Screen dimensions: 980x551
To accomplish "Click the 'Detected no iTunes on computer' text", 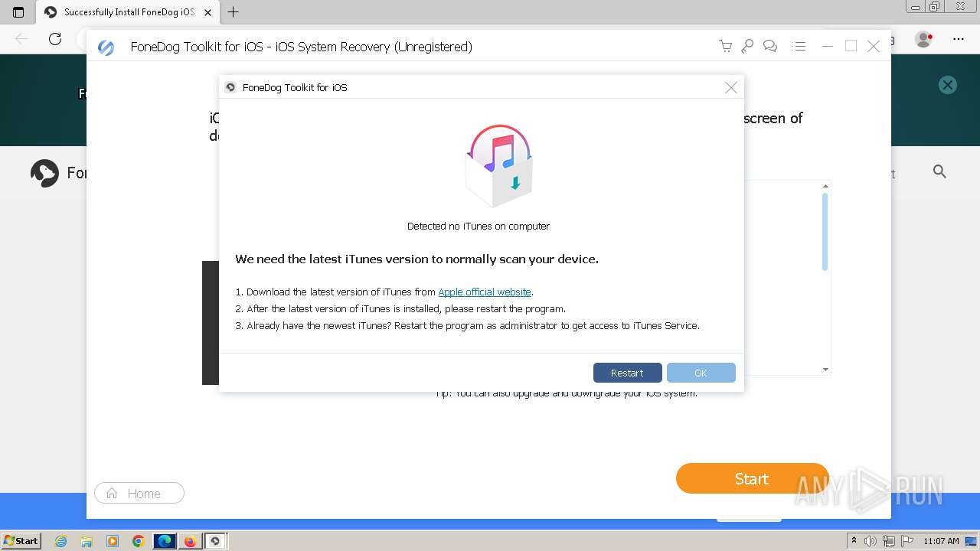I will (x=479, y=226).
